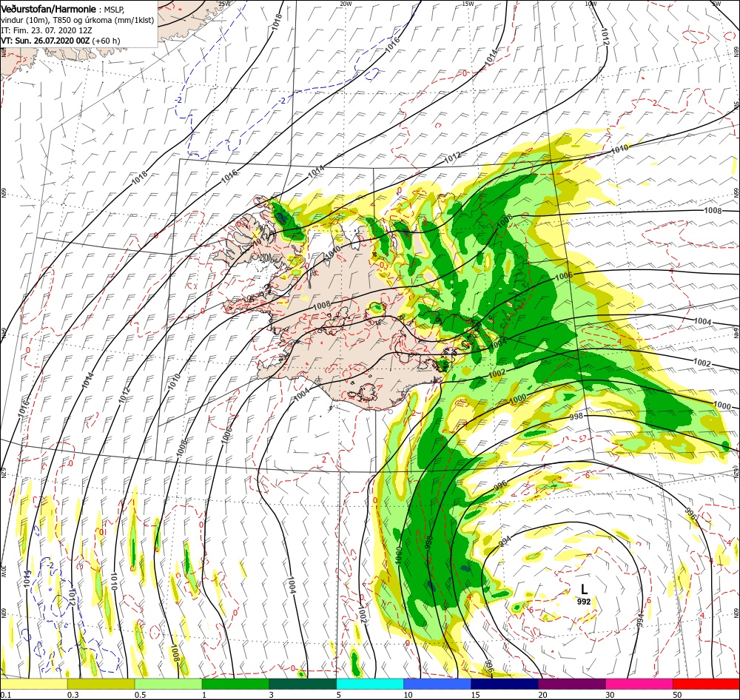
Task: Click the '0.1' legend scale value
Action: click(6, 695)
